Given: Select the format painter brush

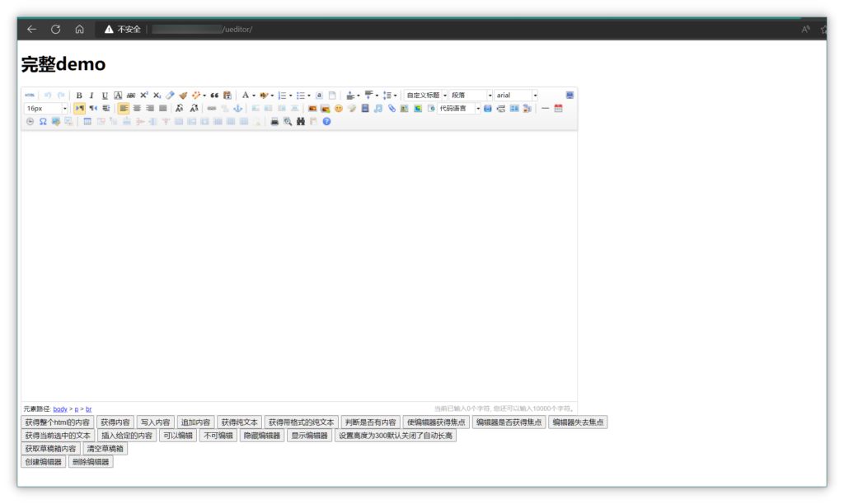Looking at the screenshot, I should 183,96.
